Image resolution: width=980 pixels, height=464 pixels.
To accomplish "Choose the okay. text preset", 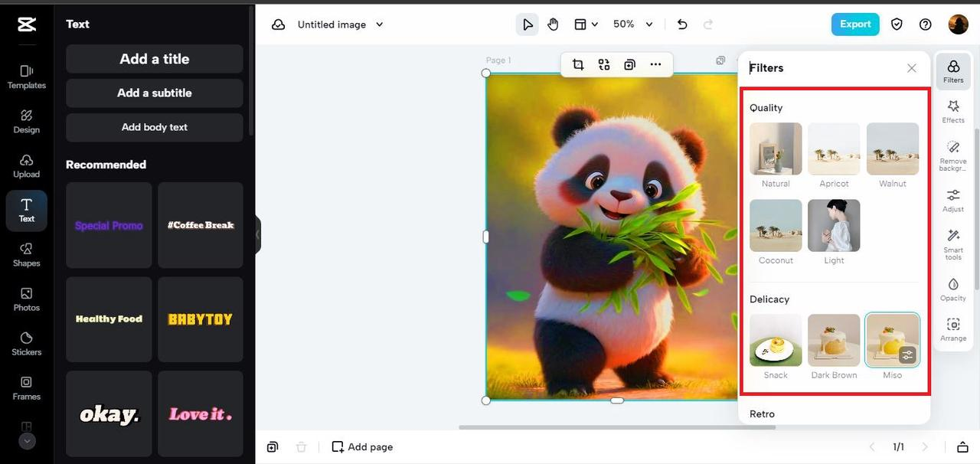I will (x=109, y=413).
